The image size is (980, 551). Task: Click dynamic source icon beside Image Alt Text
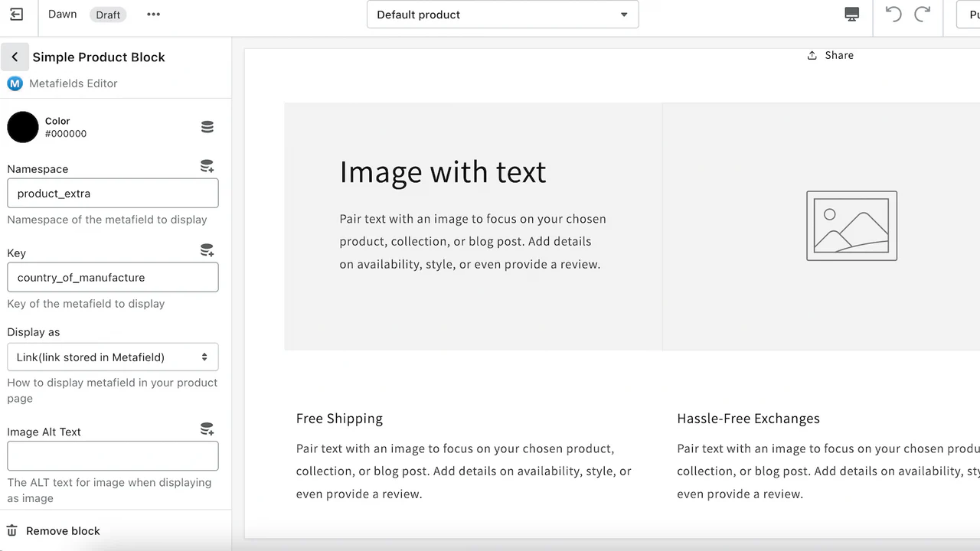click(x=207, y=429)
